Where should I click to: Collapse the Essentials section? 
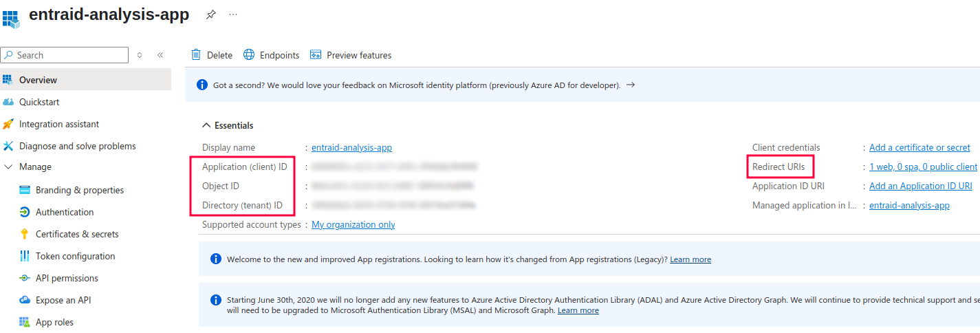(x=206, y=126)
